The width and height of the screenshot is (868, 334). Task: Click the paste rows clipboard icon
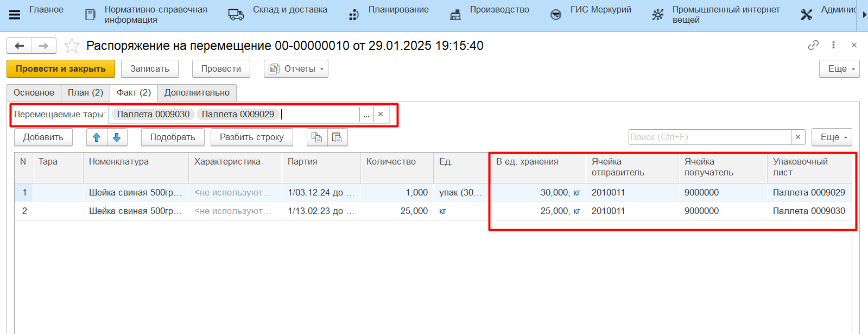337,137
